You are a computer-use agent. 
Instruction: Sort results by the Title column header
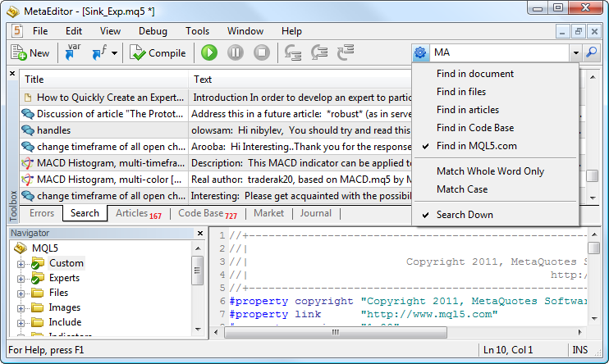pos(104,80)
